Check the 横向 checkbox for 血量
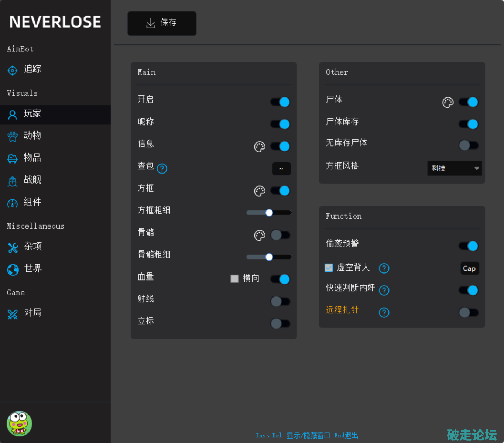Screen dimensions: 504x443 click(234, 279)
